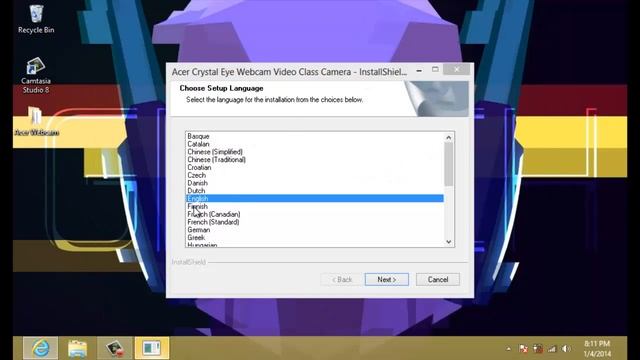Select Finnish in the language list
The height and width of the screenshot is (360, 640).
[315, 207]
